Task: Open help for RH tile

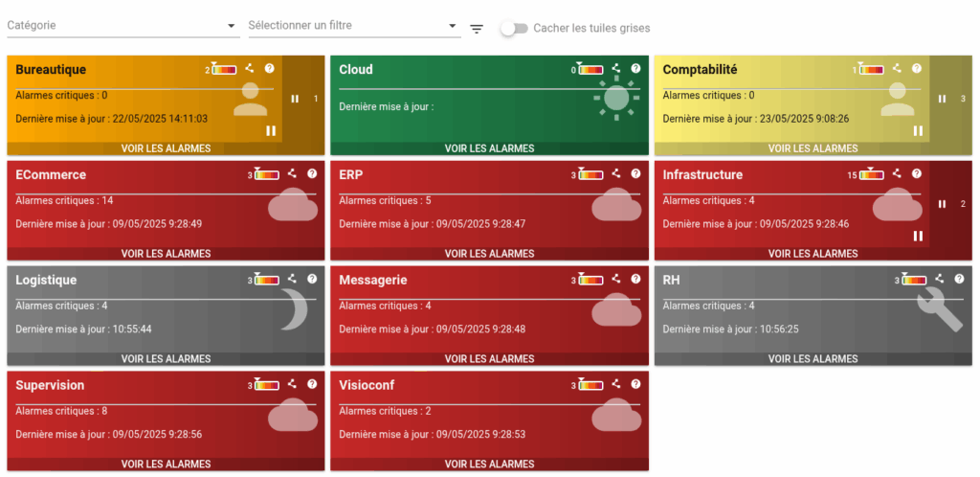Action: (959, 279)
